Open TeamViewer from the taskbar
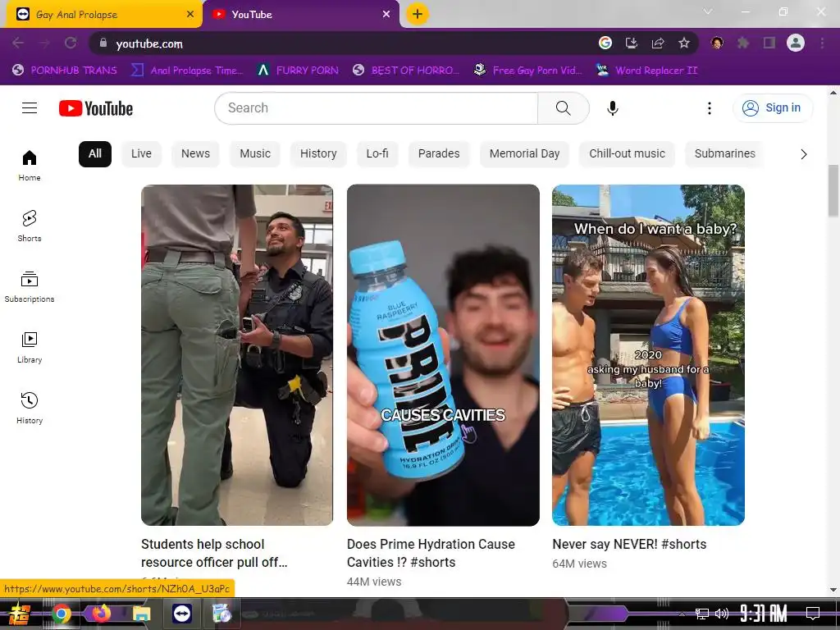 [181, 614]
